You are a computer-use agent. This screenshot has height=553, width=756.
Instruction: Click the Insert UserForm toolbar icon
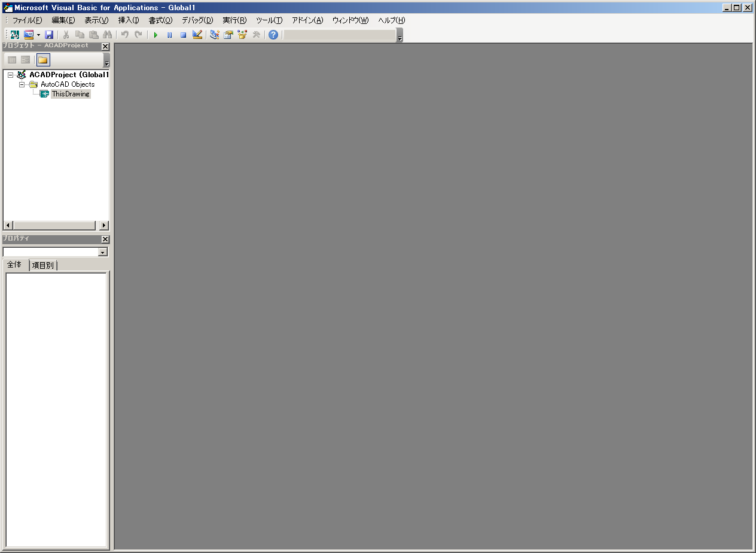coord(29,35)
